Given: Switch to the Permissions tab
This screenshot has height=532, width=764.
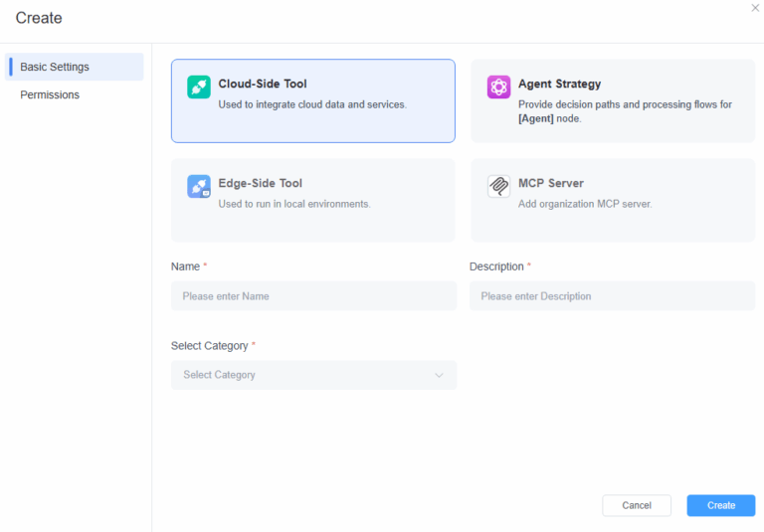Looking at the screenshot, I should tap(50, 95).
